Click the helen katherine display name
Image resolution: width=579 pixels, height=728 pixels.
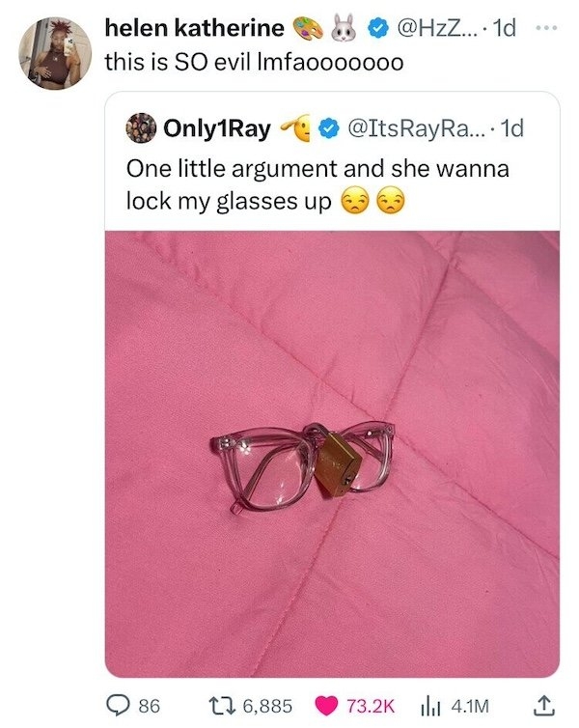pos(194,28)
